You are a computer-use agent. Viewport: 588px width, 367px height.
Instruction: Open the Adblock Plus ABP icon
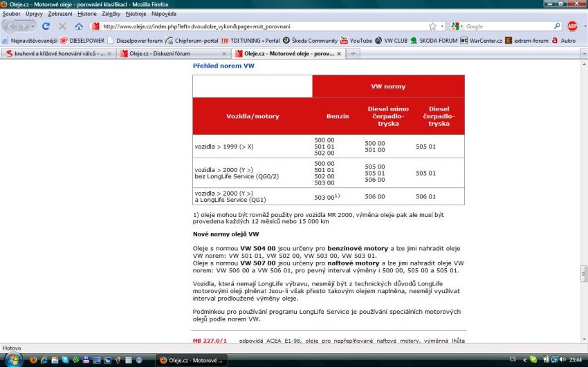[x=572, y=26]
